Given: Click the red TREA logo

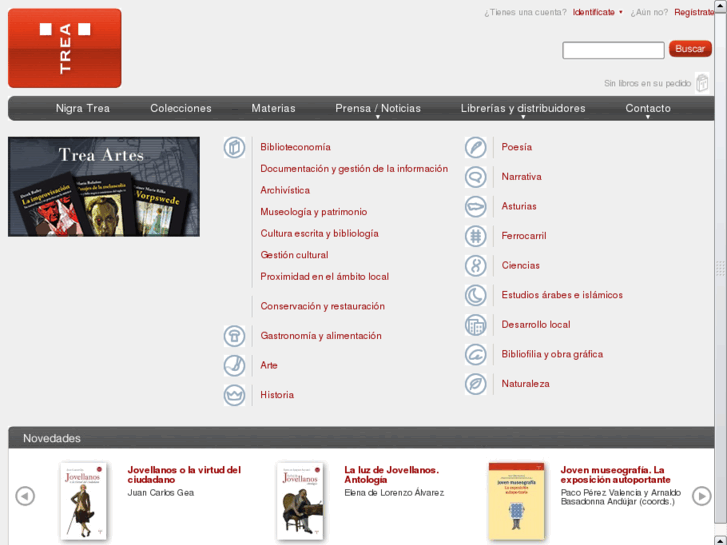Looking at the screenshot, I should 65,48.
